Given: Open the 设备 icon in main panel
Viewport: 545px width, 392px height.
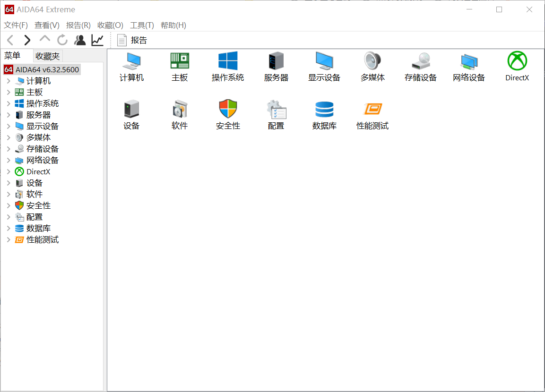Looking at the screenshot, I should 131,109.
